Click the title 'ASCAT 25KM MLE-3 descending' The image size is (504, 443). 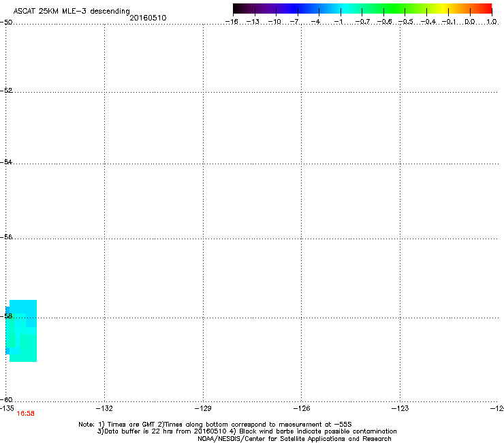pos(72,11)
